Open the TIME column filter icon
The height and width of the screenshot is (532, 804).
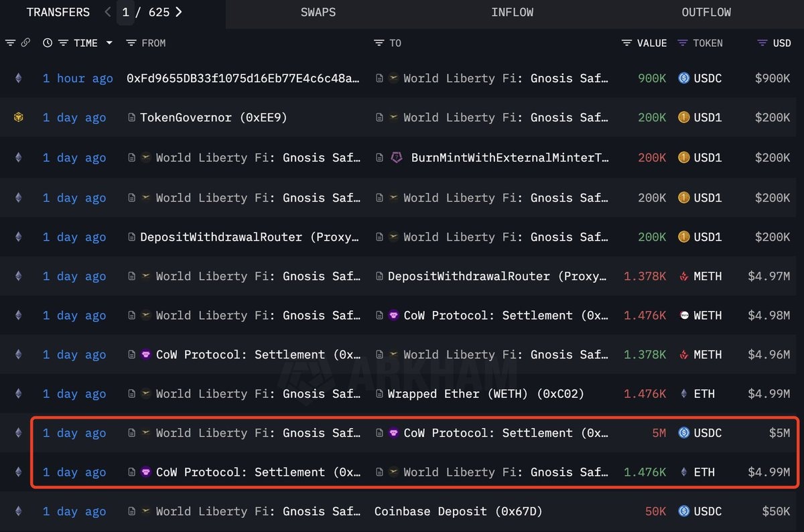coord(63,43)
